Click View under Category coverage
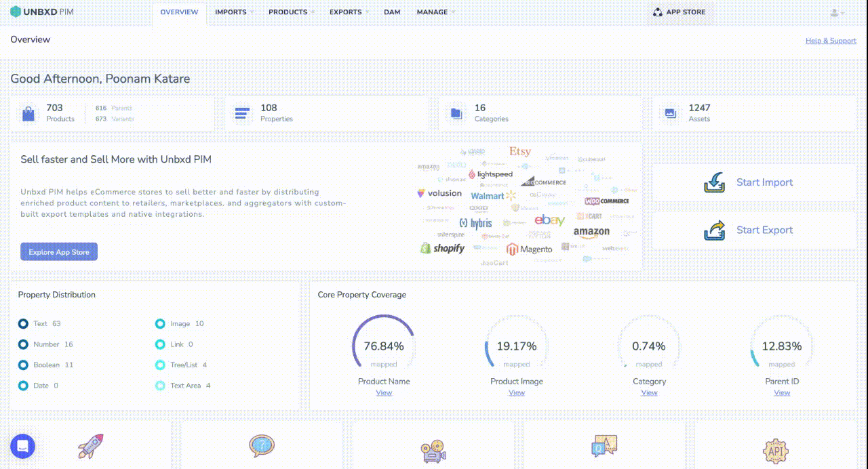 click(x=650, y=392)
